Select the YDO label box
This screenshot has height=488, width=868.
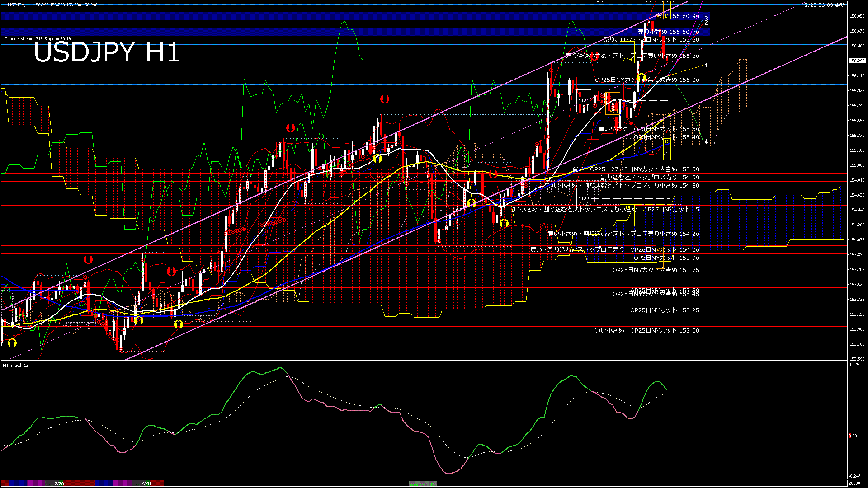[x=584, y=198]
